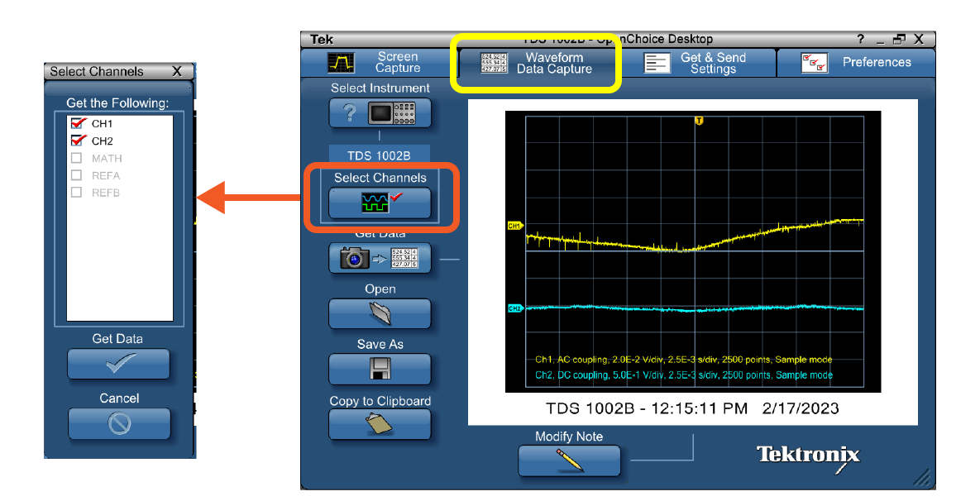
Task: Click the Modify Note pencil button
Action: tap(569, 460)
